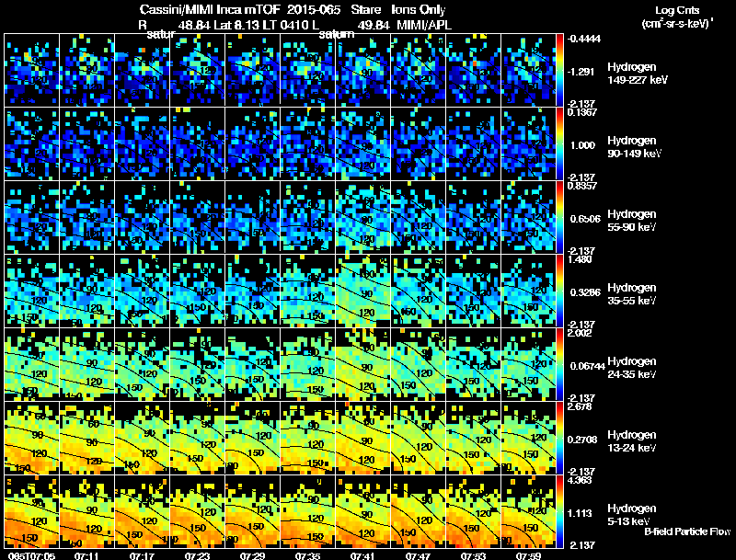
Task: Open the 90-149 keV image panel at 07:47
Action: point(419,144)
